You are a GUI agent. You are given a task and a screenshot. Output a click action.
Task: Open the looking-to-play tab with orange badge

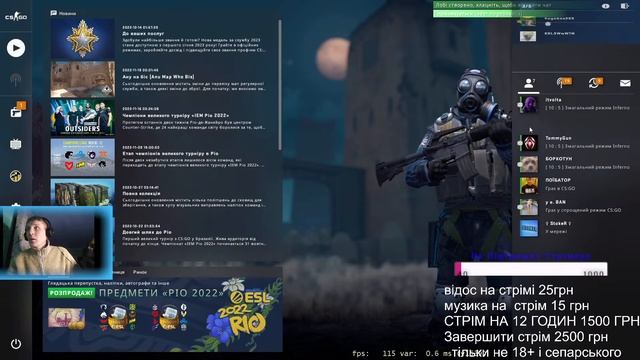click(x=564, y=82)
